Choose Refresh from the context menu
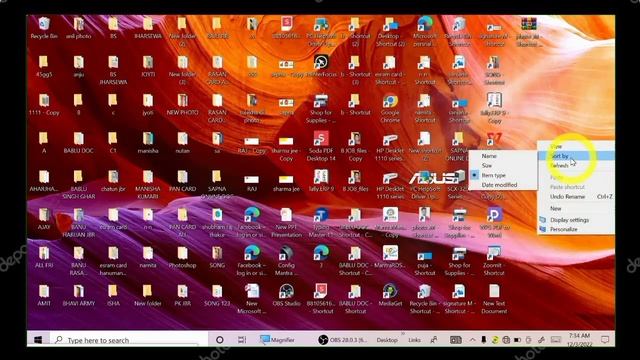 coord(576,165)
